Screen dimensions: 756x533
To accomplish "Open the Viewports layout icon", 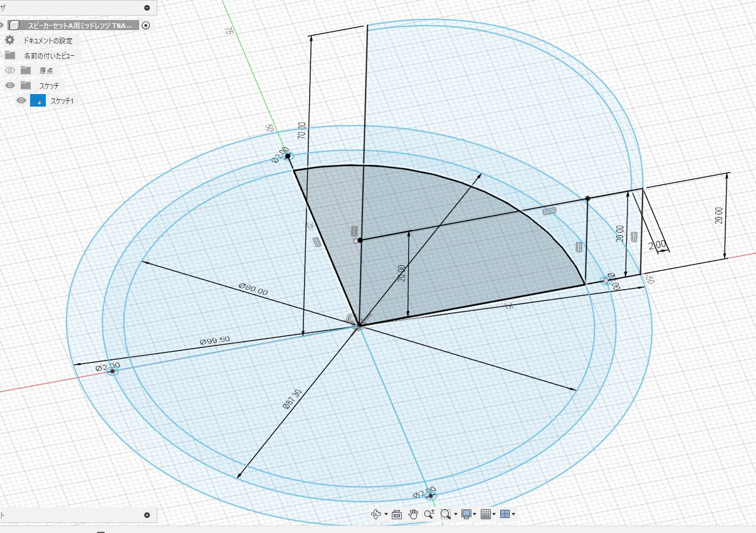I will coord(505,514).
